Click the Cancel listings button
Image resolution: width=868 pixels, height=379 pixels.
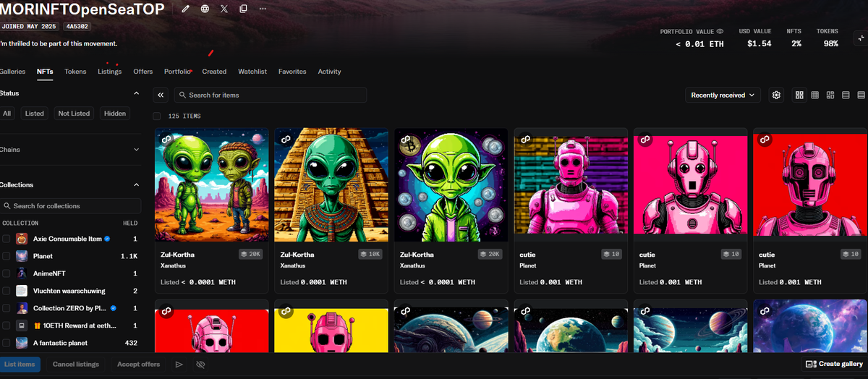point(76,364)
